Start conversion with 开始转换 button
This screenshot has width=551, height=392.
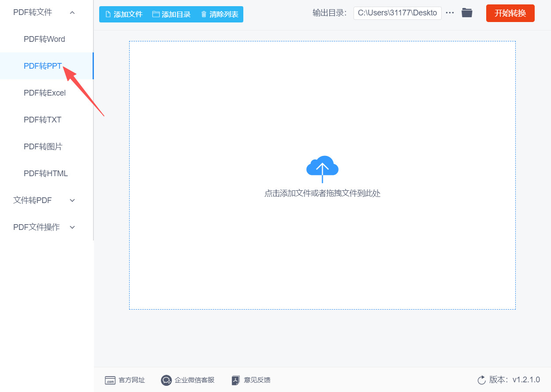[510, 13]
